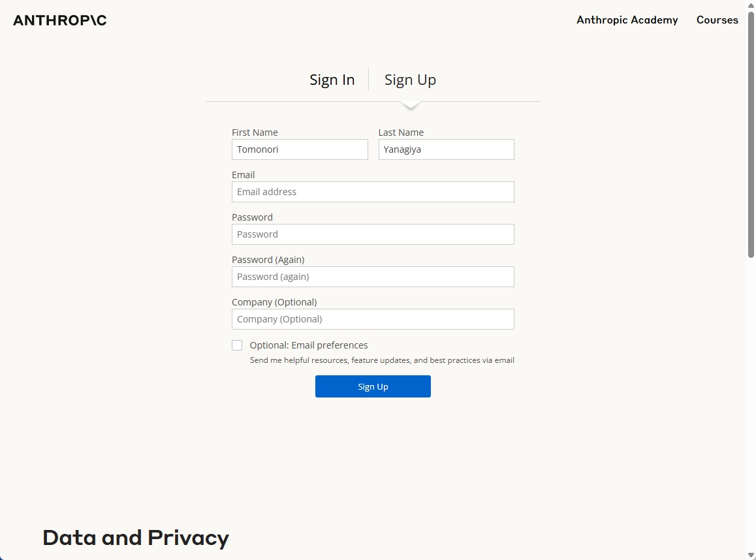This screenshot has height=560, width=756.
Task: Click the 'Optional: Email preferences' label text
Action: click(309, 345)
